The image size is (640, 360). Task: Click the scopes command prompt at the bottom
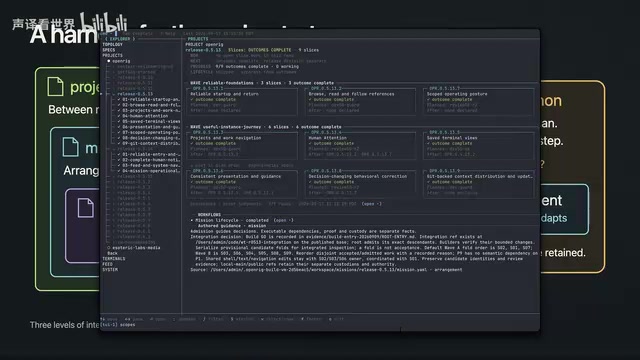(118, 325)
